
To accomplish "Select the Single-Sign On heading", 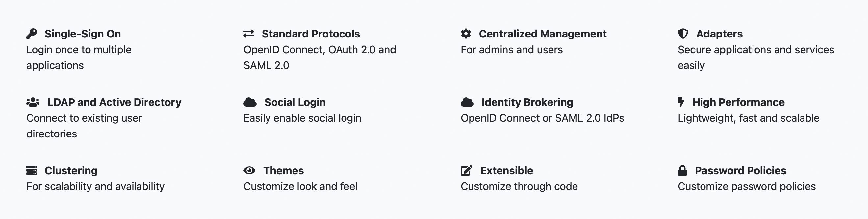I will click(x=83, y=34).
